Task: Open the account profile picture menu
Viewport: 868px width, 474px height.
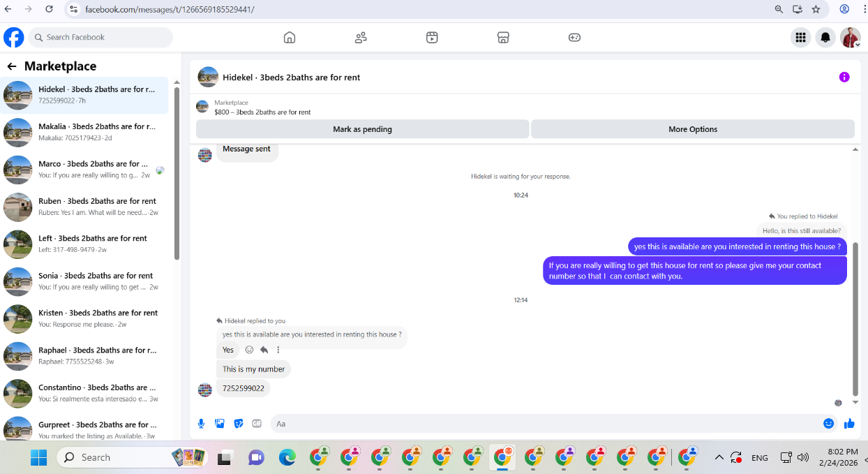Action: coord(851,38)
